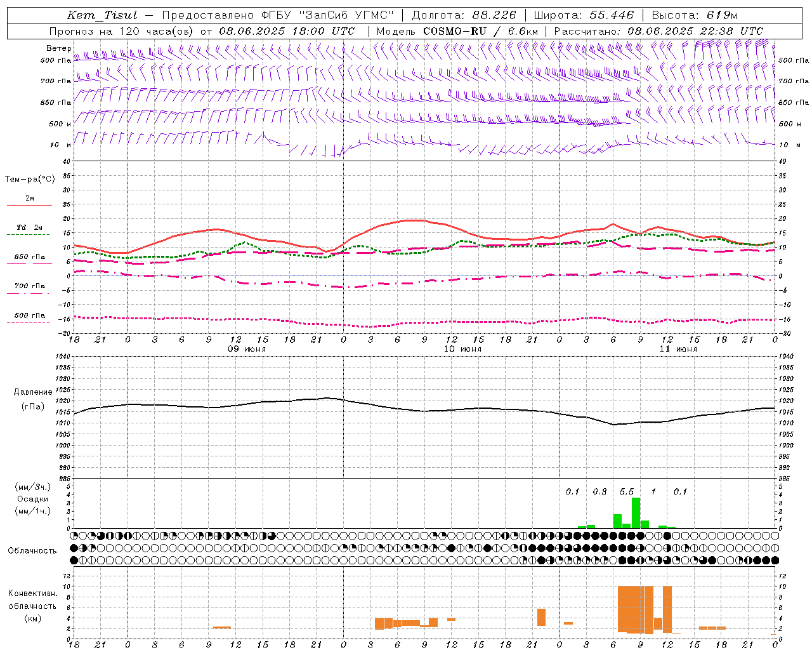Click the Высота: 619м header value
The width and height of the screenshot is (812, 650).
(x=695, y=15)
